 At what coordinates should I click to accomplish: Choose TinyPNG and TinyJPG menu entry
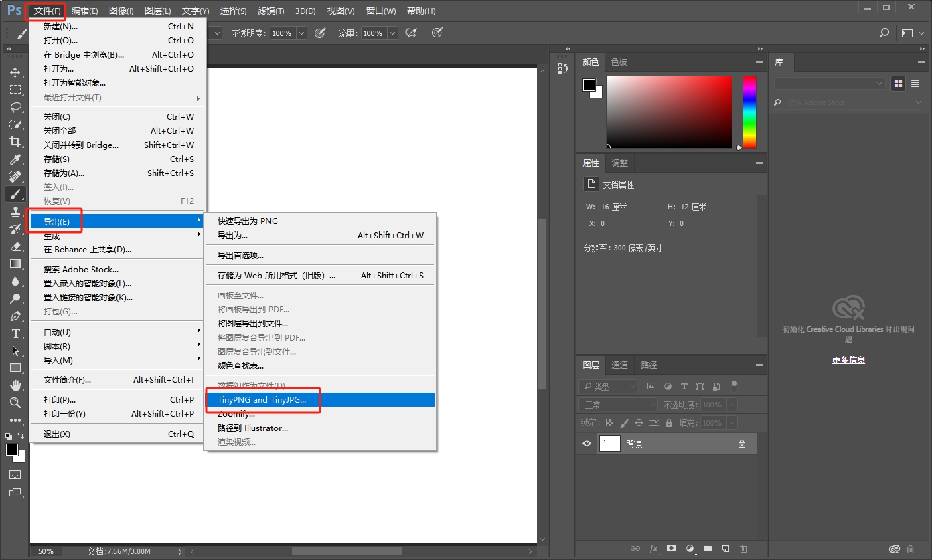tap(262, 400)
